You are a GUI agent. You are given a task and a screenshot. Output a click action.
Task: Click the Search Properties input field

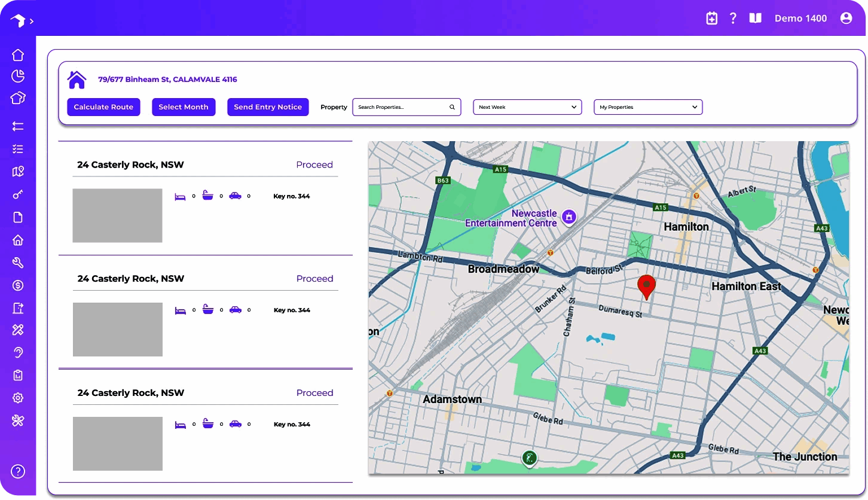tap(402, 107)
